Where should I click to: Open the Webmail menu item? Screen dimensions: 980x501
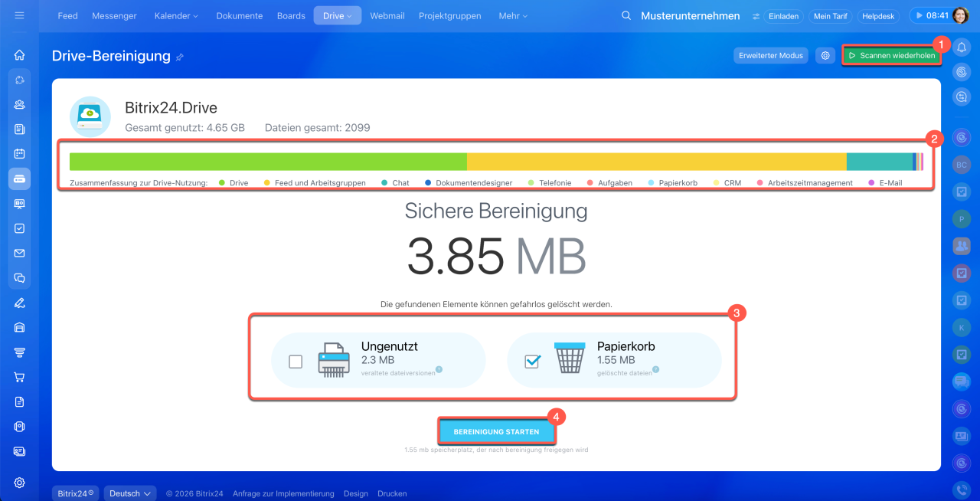387,16
